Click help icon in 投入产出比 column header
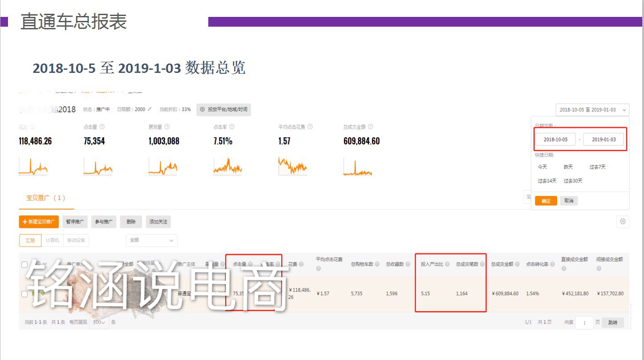The height and width of the screenshot is (360, 644). click(x=447, y=264)
